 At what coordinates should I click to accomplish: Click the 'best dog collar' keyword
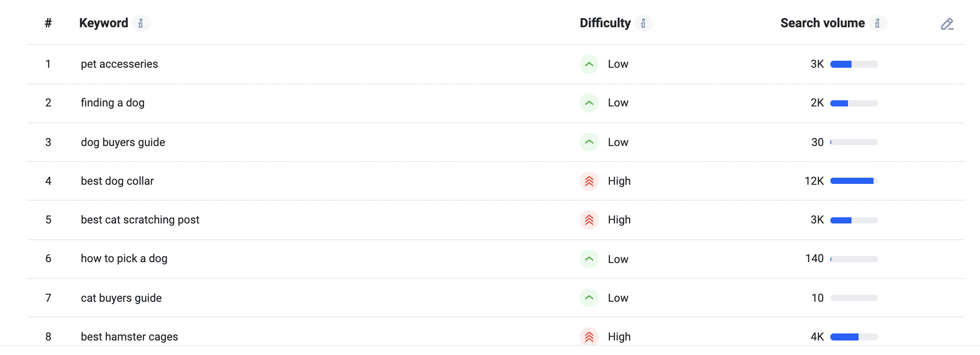(x=117, y=181)
